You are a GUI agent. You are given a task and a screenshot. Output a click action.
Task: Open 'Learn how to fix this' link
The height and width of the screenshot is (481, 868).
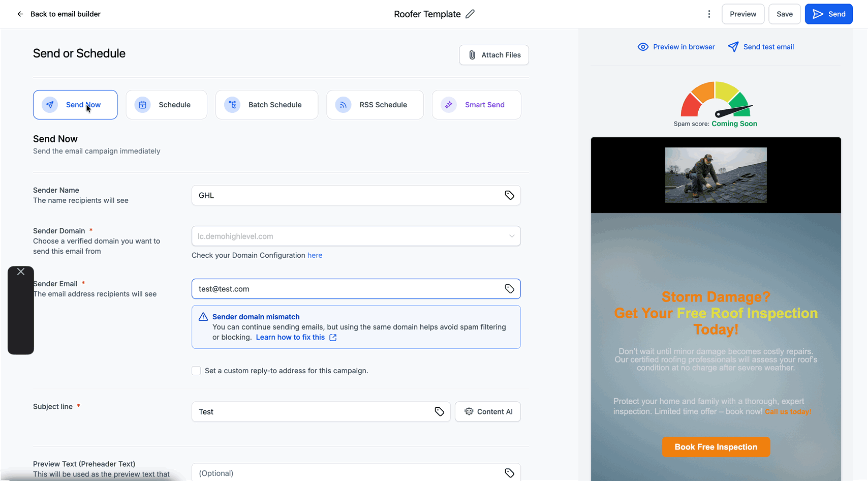click(290, 337)
